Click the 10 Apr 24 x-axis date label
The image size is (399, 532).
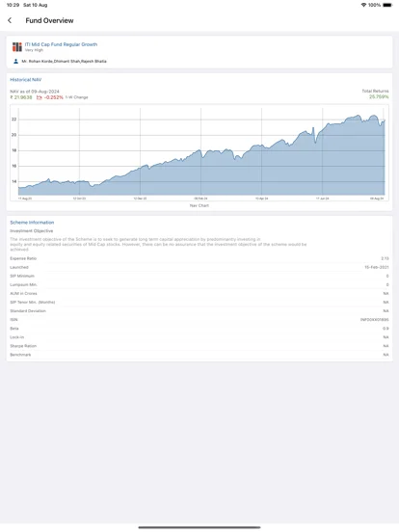coord(261,199)
